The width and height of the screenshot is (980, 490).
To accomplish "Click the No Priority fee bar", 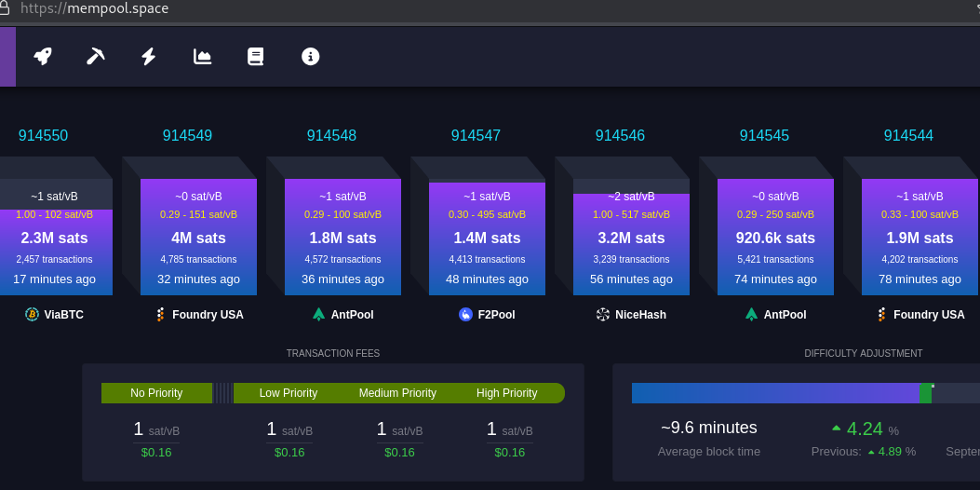I will click(x=157, y=393).
